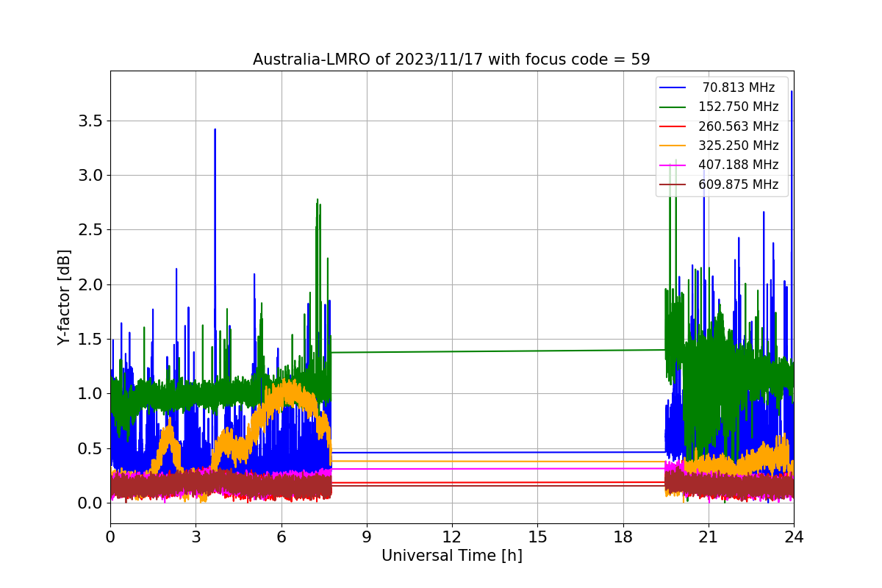Screen dimensions: 882x588
Task: Click the plot title mentioning Australia-LMRO
Action: click(451, 60)
